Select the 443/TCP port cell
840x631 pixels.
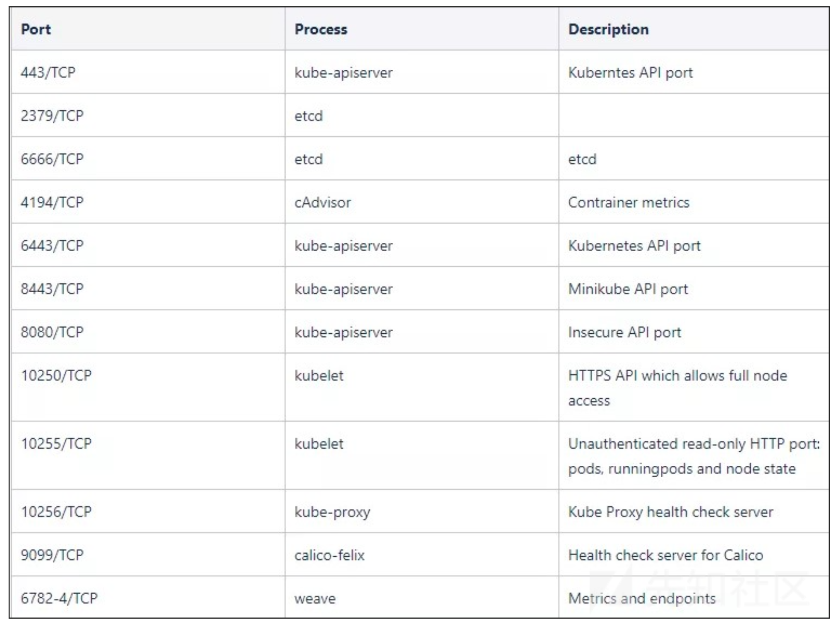click(x=48, y=73)
